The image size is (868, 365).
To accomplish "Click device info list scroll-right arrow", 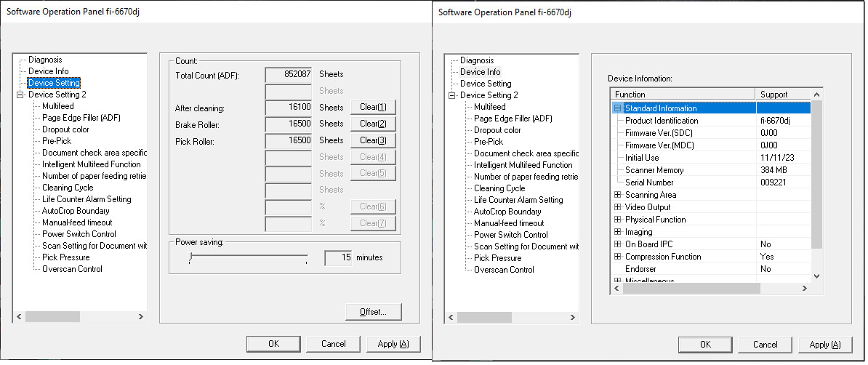I will point(805,288).
